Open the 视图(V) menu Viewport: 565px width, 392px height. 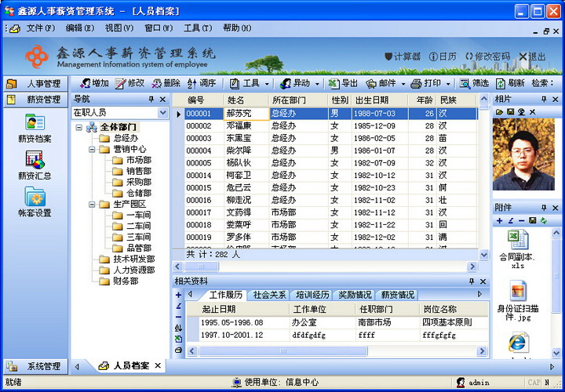119,28
